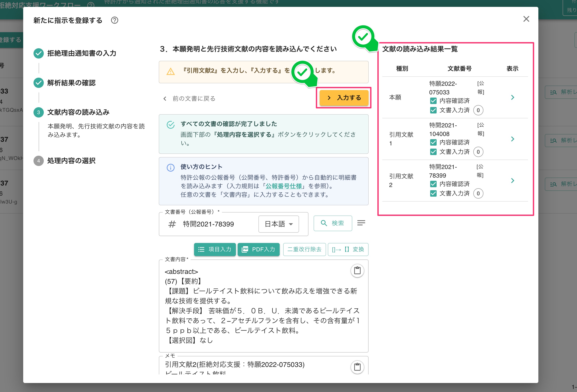
Task: Click the # icon in document number field
Action: (172, 224)
